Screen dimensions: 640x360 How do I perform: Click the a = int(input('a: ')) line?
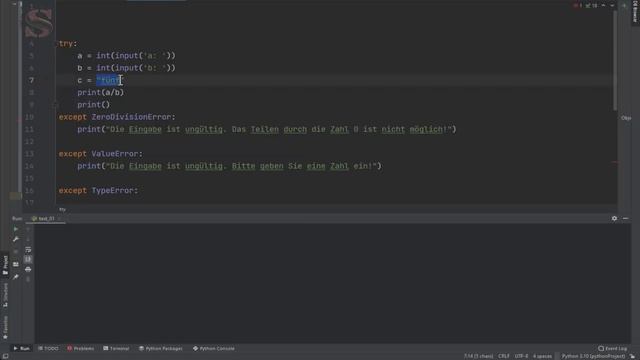pos(126,56)
